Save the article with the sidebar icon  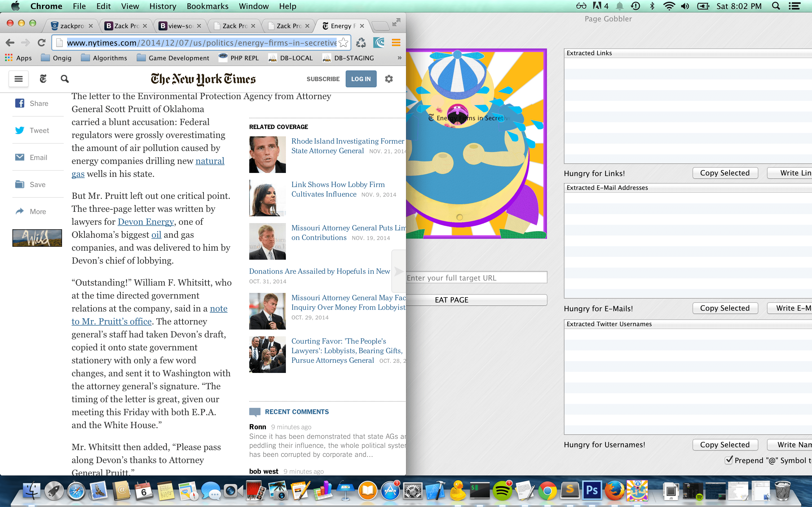point(20,184)
